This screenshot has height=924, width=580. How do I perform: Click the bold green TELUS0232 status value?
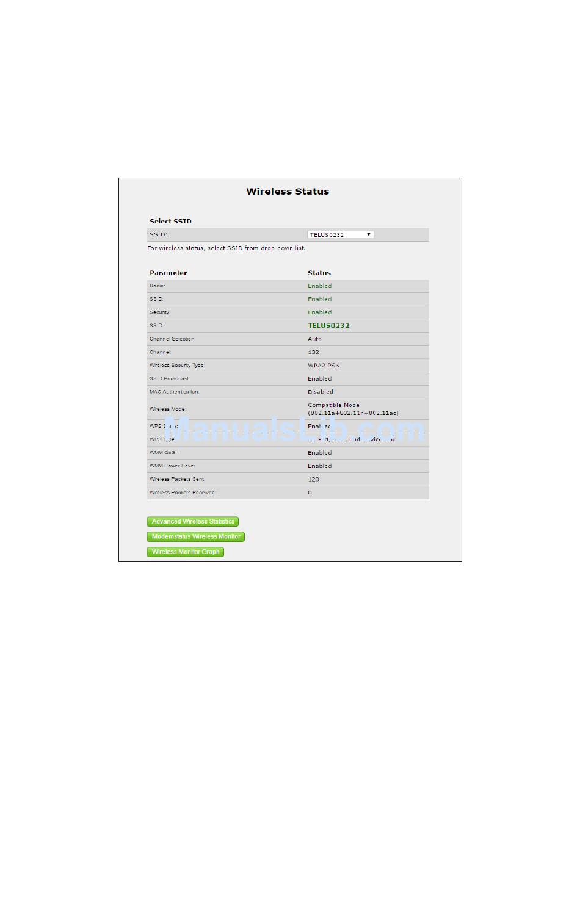coord(328,326)
